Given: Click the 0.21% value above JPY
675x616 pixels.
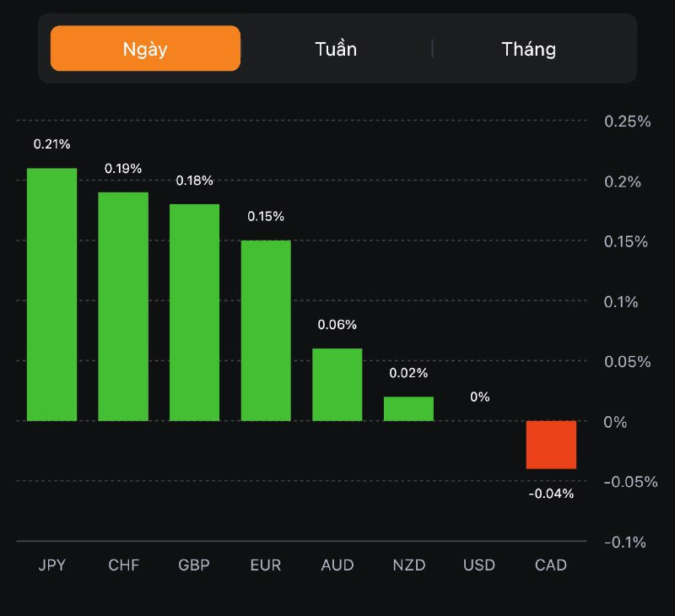Looking at the screenshot, I should pyautogui.click(x=51, y=144).
